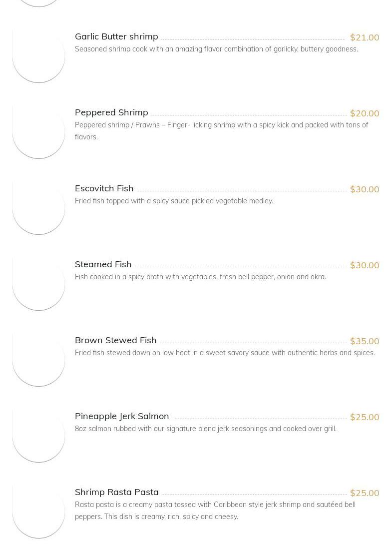
Task: Select the Peppered Shrimp heading
Action: tap(111, 112)
